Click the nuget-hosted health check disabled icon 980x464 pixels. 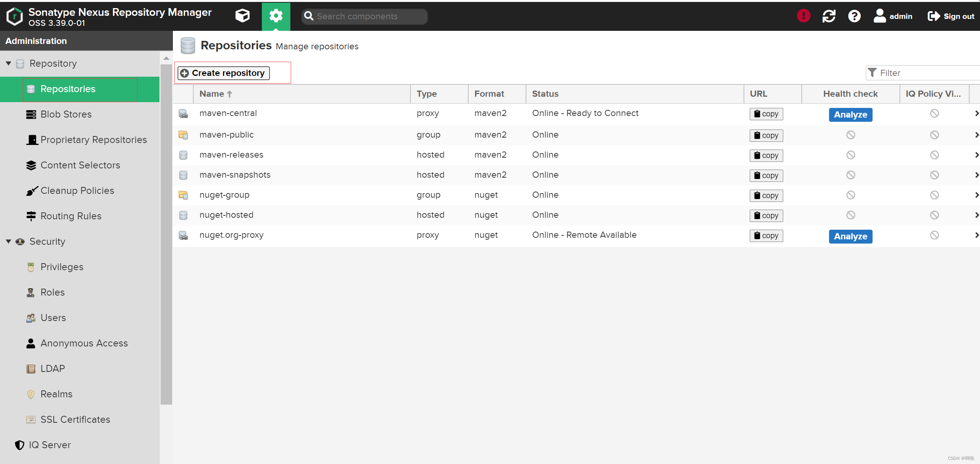point(851,215)
